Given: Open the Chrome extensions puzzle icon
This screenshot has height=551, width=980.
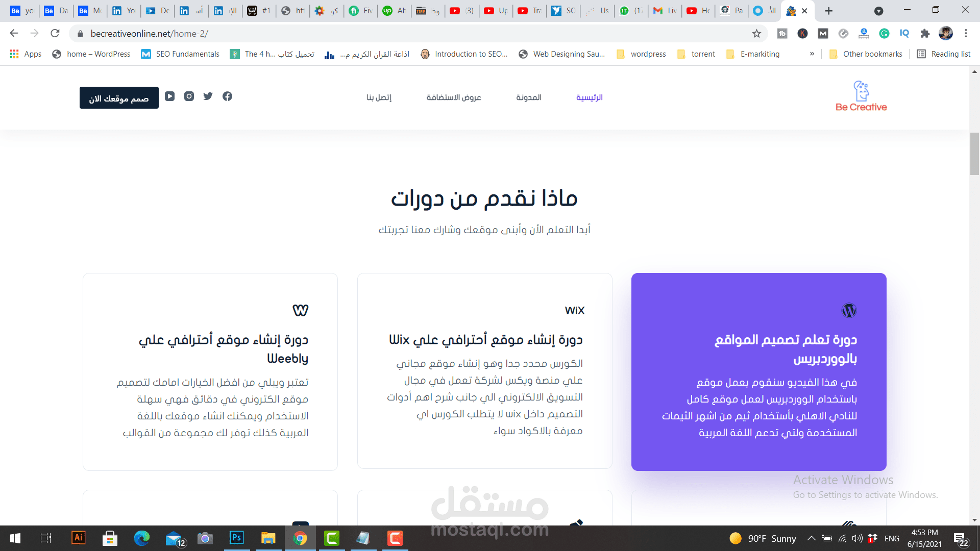Looking at the screenshot, I should 925,34.
